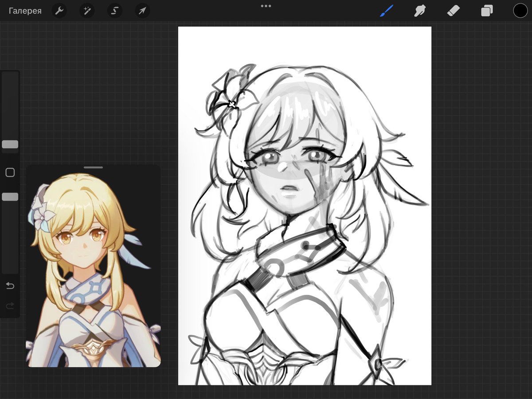Redo the last undone stroke
532x399 pixels.
10,305
